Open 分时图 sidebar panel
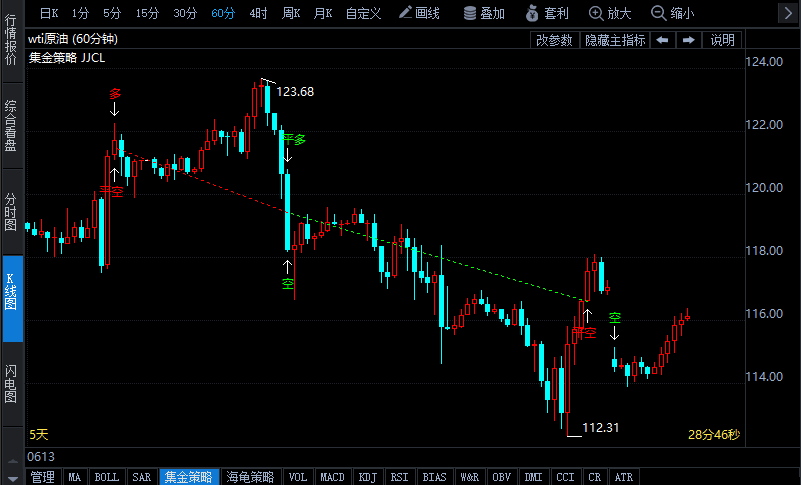 [x=11, y=212]
